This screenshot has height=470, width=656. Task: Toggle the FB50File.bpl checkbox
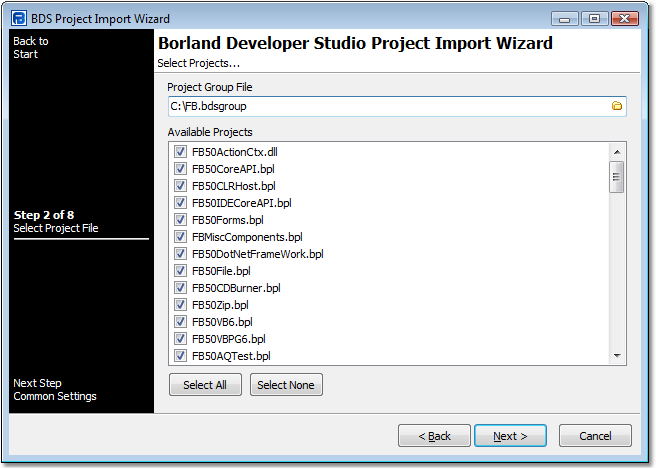pyautogui.click(x=180, y=271)
